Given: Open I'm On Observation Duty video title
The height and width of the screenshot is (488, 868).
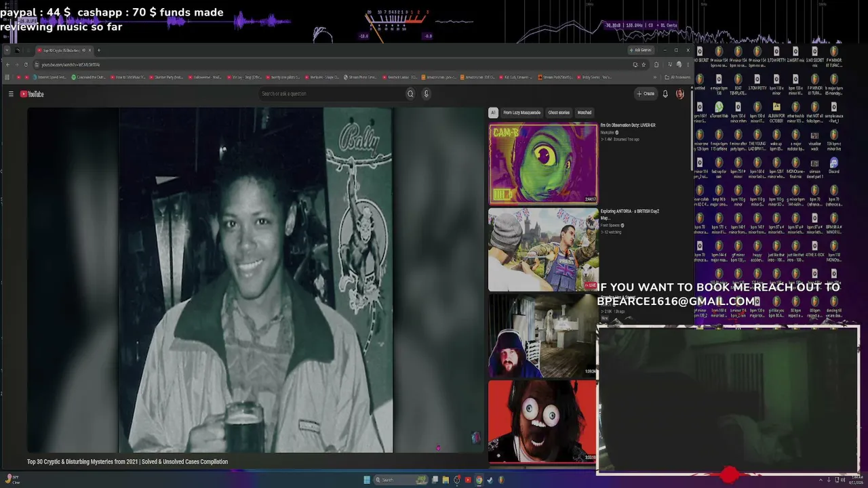Looking at the screenshot, I should tap(628, 125).
